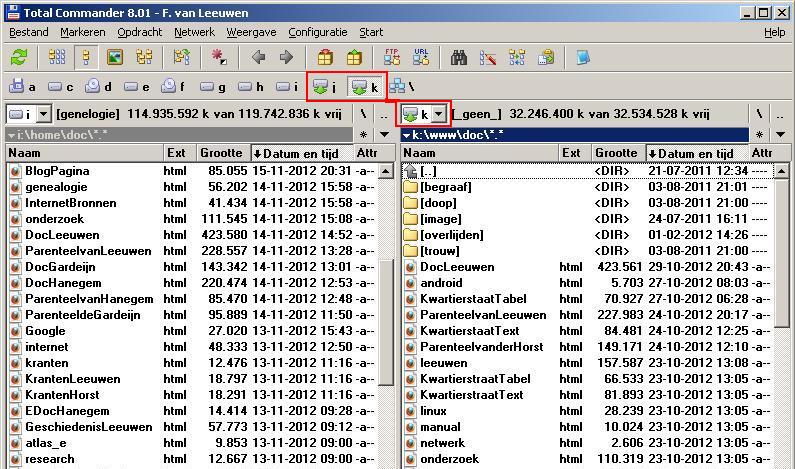The image size is (795, 469).
Task: Sort right panel by Ext column
Action: coord(575,153)
